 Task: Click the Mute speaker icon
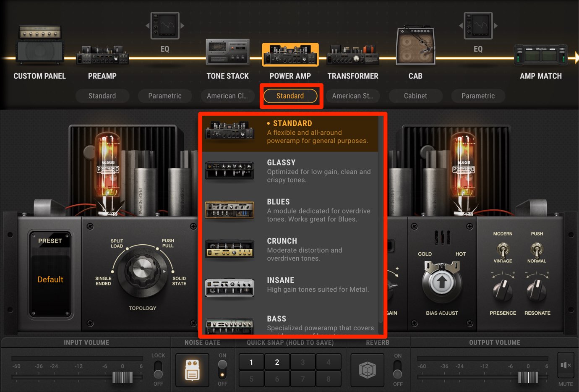(566, 365)
